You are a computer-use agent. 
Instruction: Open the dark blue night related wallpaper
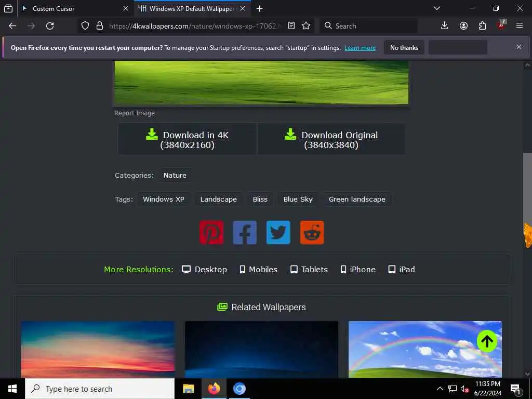pyautogui.click(x=262, y=350)
